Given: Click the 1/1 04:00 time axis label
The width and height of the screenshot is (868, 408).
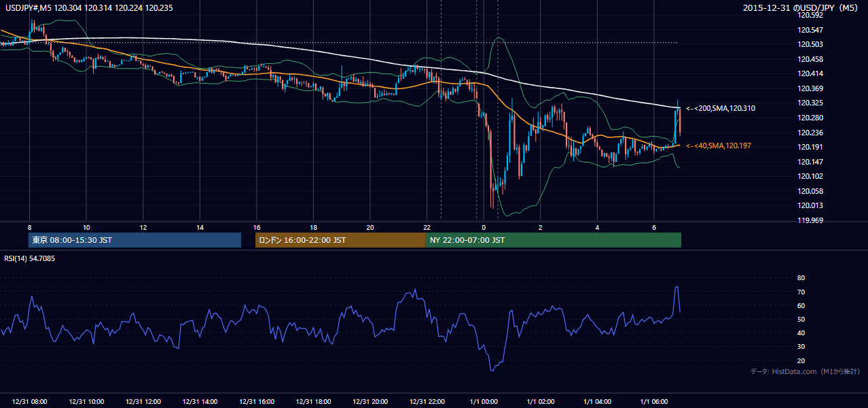Looking at the screenshot, I should 598,402.
